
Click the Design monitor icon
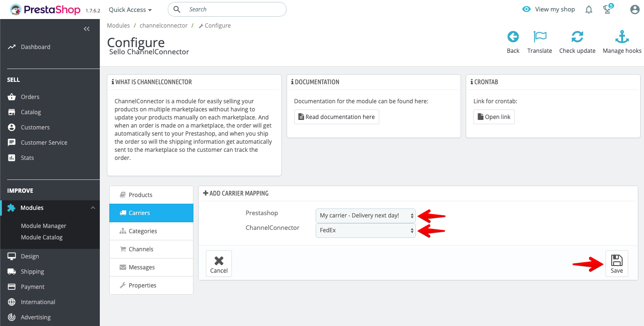[x=11, y=256]
